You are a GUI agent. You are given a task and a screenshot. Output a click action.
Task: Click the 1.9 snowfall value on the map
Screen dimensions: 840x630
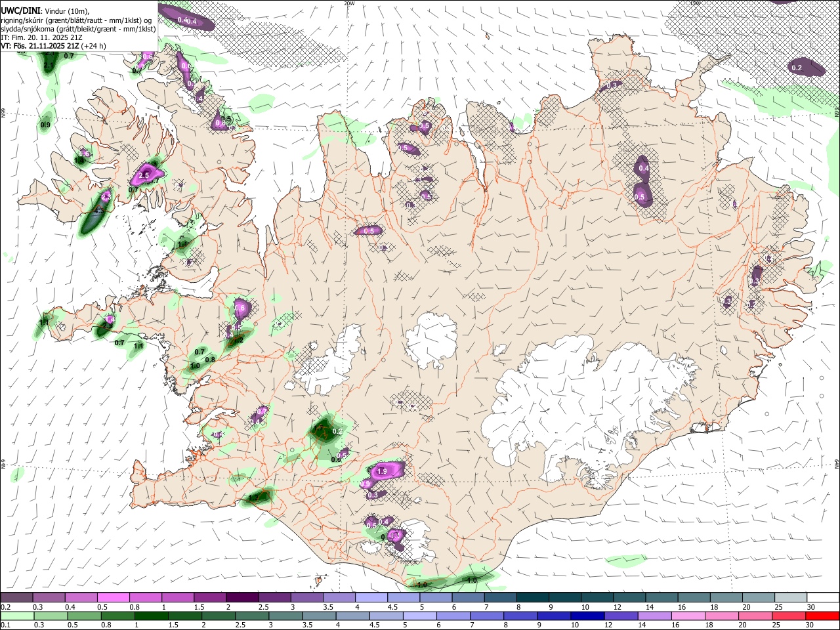(x=383, y=471)
